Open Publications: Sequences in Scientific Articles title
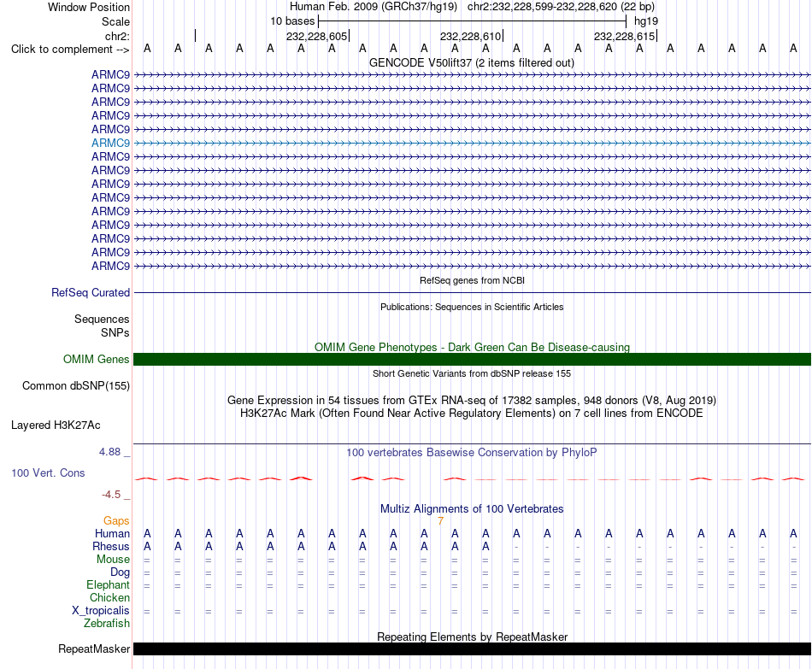 [x=472, y=307]
